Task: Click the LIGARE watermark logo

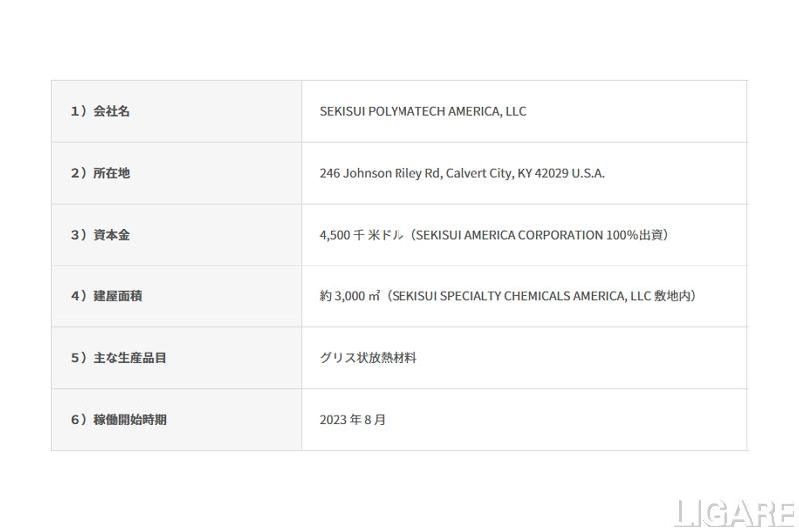Action: tap(735, 513)
